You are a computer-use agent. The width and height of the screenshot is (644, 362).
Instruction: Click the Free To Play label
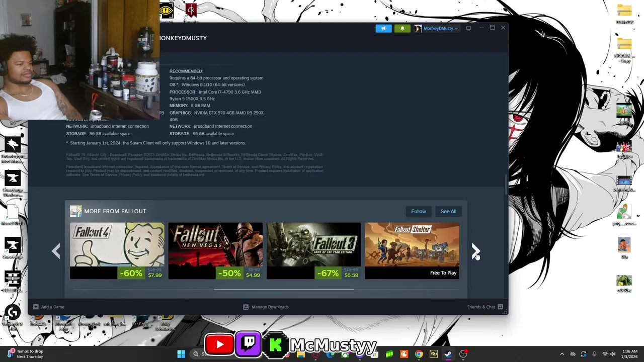tap(443, 273)
